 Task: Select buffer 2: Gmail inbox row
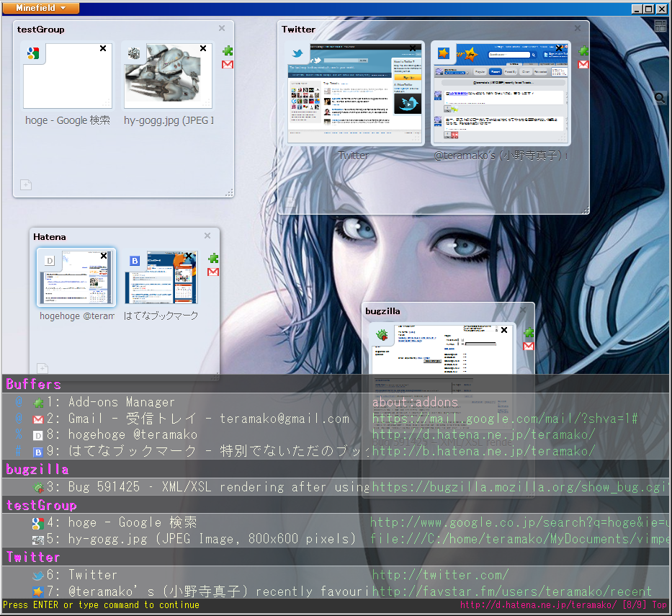click(x=336, y=419)
